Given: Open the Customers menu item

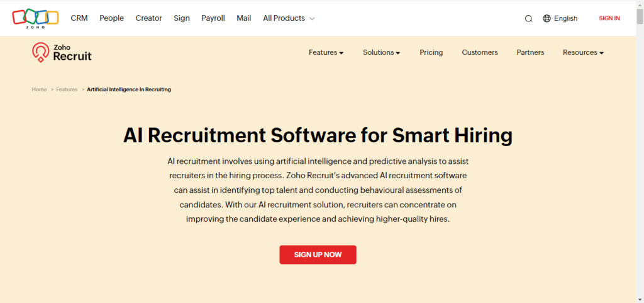Looking at the screenshot, I should pos(480,52).
